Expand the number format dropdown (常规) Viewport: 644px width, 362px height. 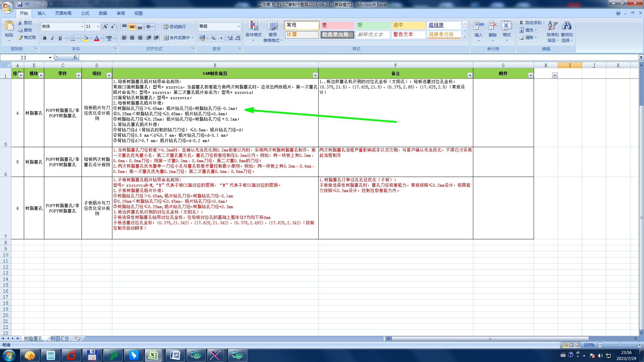(x=238, y=26)
